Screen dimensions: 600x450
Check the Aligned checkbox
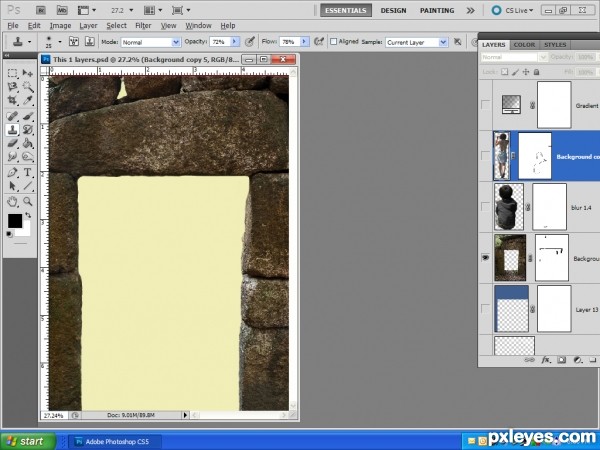coord(333,42)
